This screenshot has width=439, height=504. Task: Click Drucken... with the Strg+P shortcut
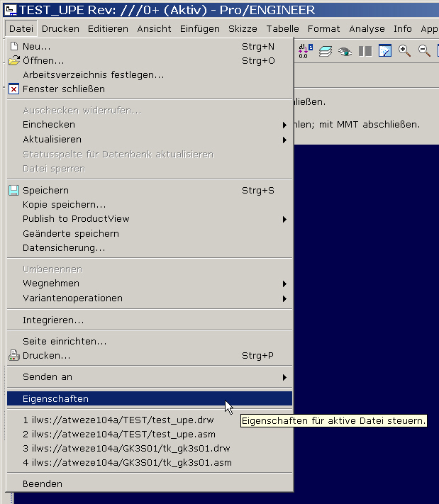click(150, 356)
